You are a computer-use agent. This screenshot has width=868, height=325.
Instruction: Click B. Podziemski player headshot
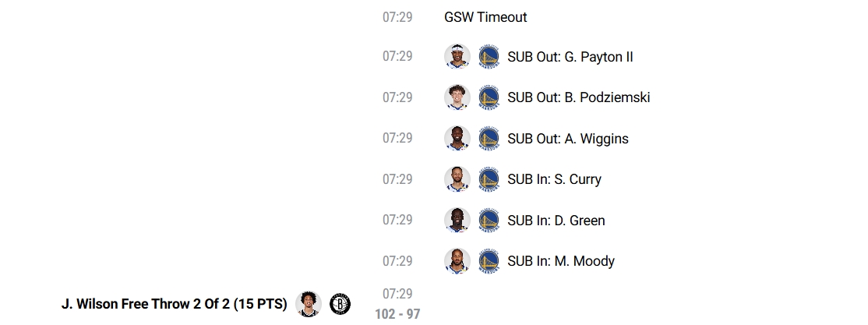click(457, 97)
